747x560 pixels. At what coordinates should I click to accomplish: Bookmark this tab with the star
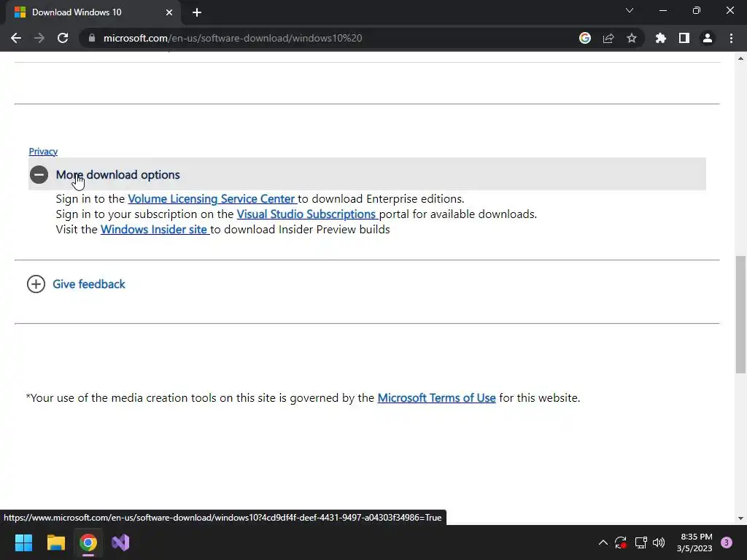(x=632, y=38)
